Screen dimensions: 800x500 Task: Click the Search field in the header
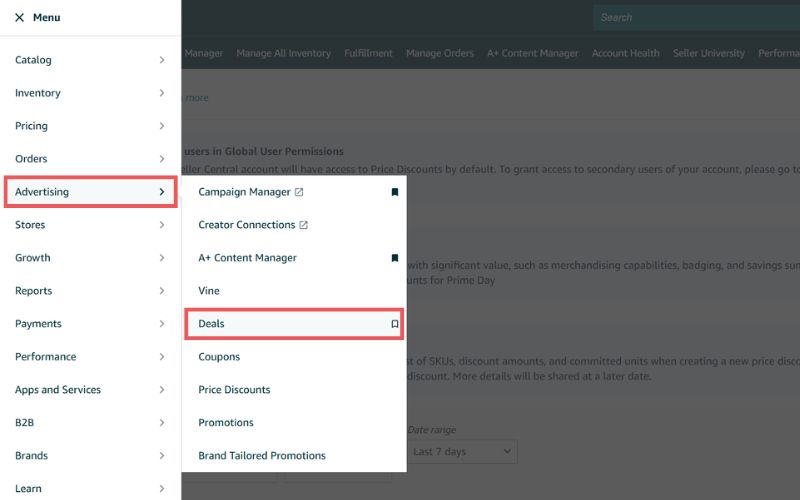click(x=695, y=17)
